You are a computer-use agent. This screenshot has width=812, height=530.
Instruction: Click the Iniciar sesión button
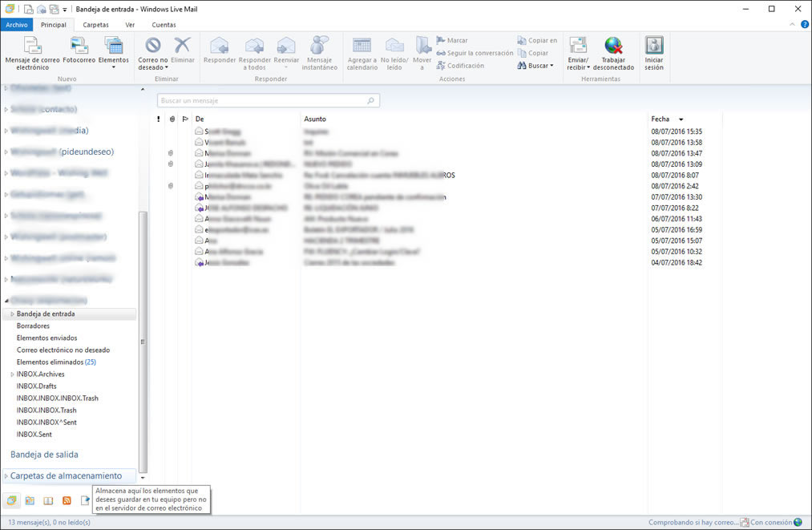click(654, 54)
